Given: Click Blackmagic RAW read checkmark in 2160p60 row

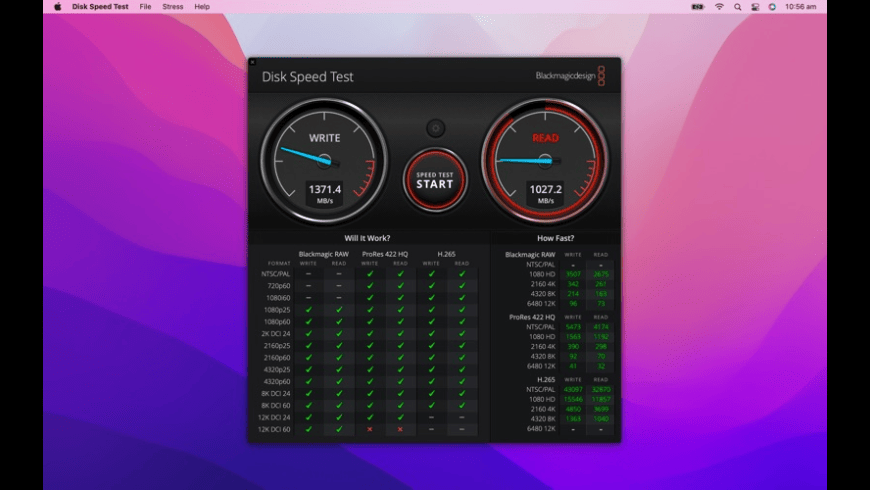Looking at the screenshot, I should [339, 357].
